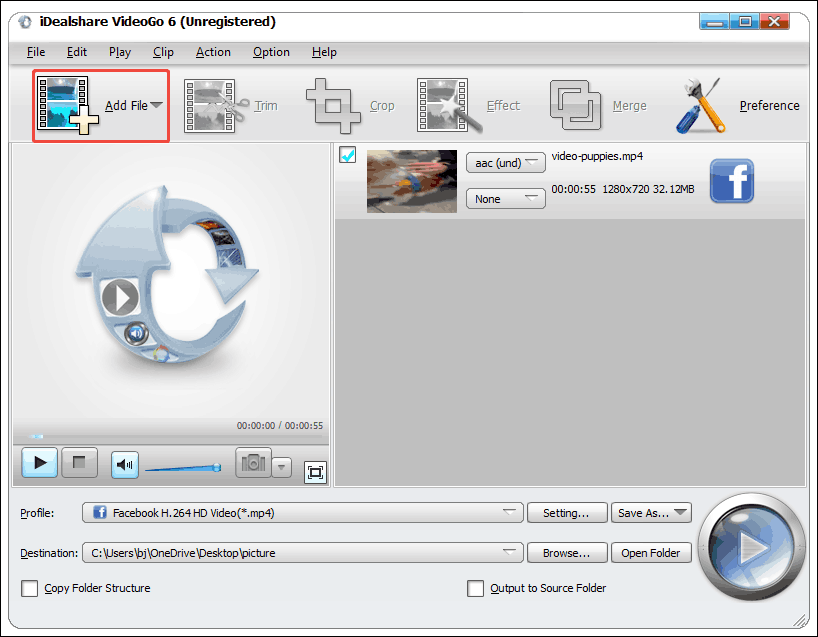Take a snapshot with the camera icon

coord(252,462)
